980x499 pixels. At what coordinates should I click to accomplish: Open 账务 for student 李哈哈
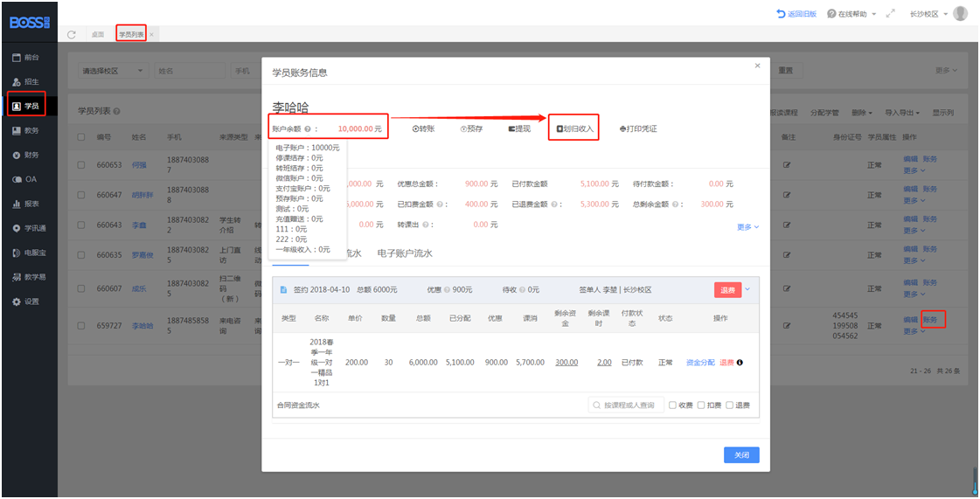930,319
